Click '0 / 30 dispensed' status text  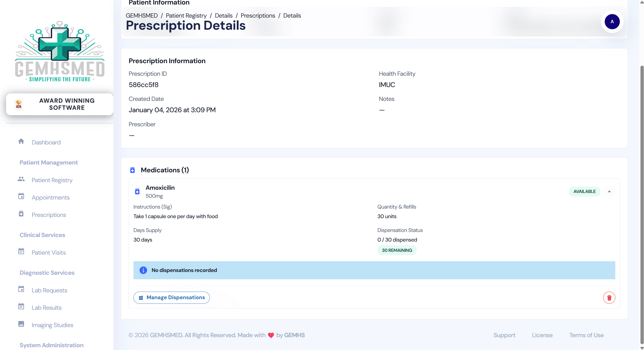pyautogui.click(x=397, y=240)
